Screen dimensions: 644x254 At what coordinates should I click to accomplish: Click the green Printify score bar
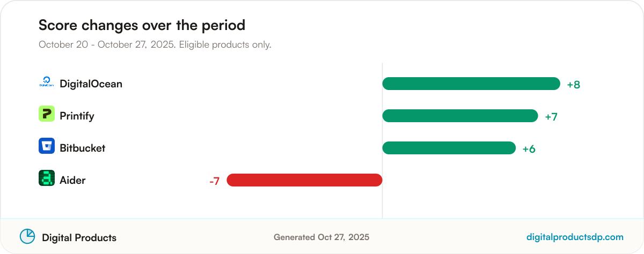point(460,116)
